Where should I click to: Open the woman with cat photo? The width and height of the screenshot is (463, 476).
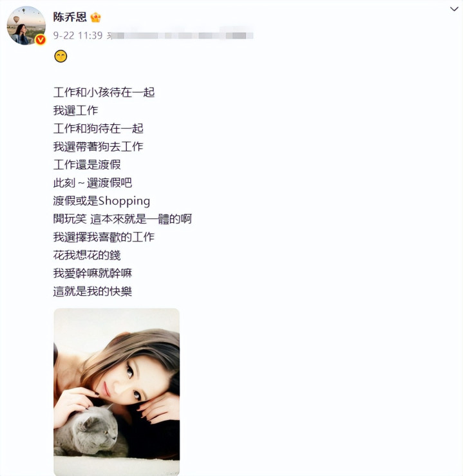(117, 392)
